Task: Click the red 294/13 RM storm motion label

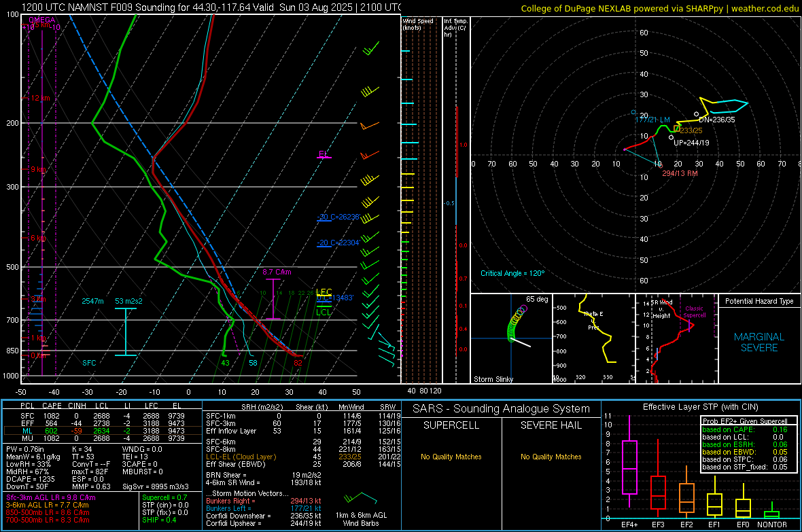Action: (x=680, y=173)
